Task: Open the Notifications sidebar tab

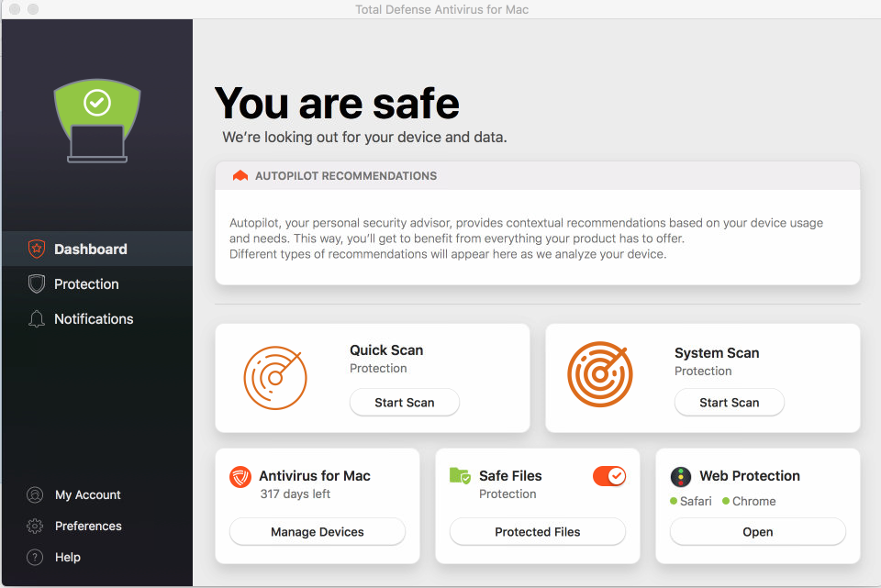Action: click(x=94, y=319)
